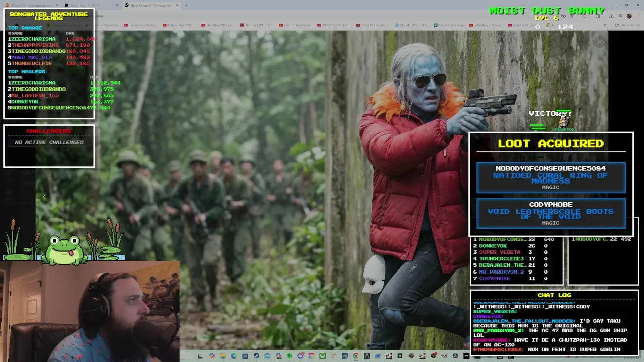Click the Moist Dust Bunny title
Screen dimensions: 644x362
(547, 11)
